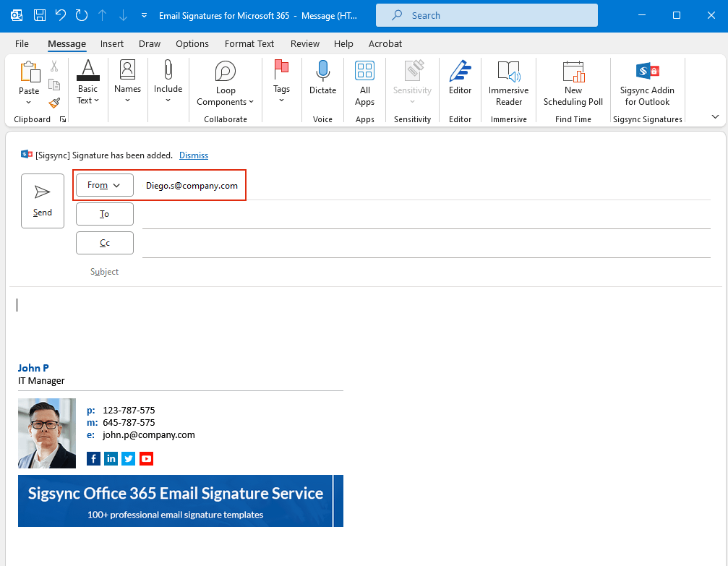
Task: Switch to the Insert tab
Action: click(x=112, y=43)
